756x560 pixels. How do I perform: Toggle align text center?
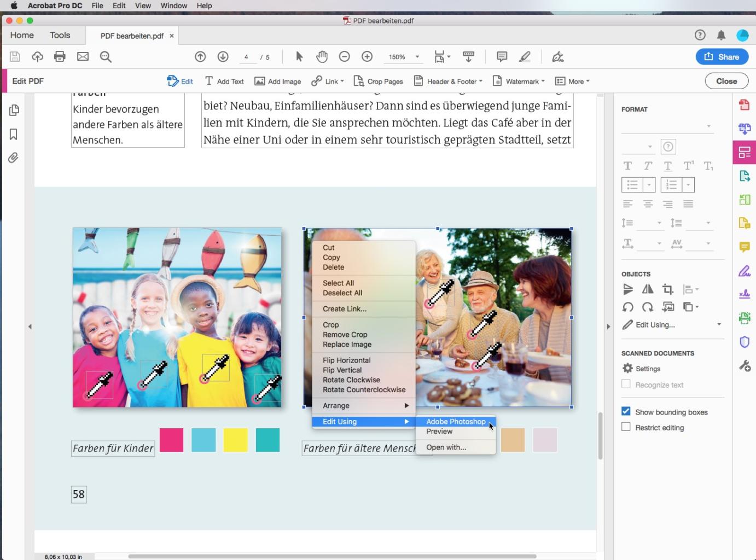click(x=648, y=204)
